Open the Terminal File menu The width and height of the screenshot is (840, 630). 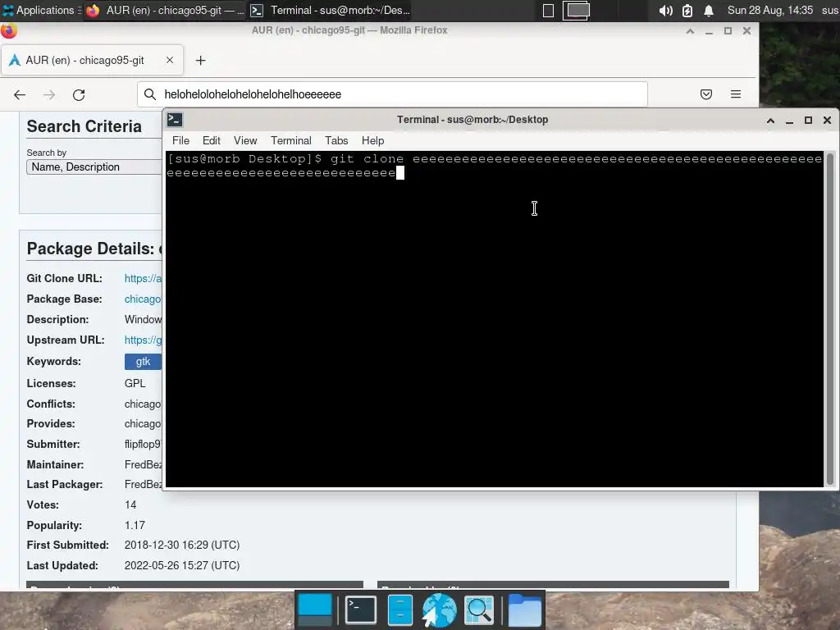pos(180,140)
